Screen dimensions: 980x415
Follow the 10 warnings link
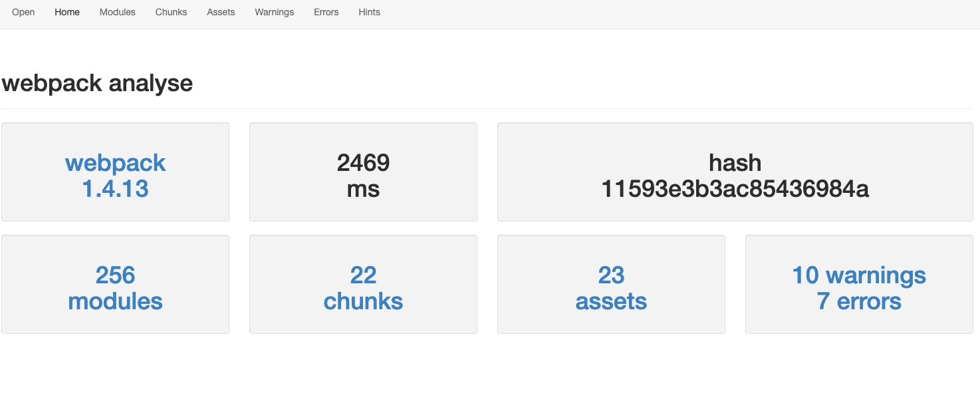point(859,275)
